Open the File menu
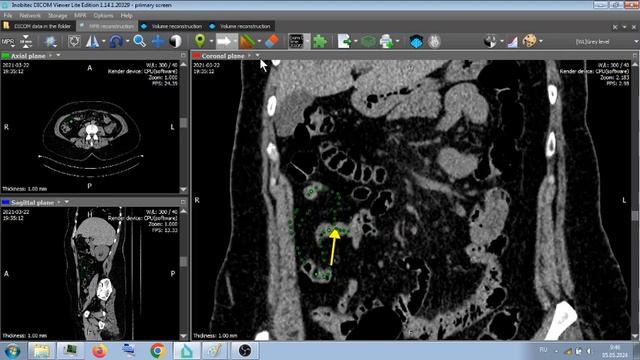 point(8,16)
